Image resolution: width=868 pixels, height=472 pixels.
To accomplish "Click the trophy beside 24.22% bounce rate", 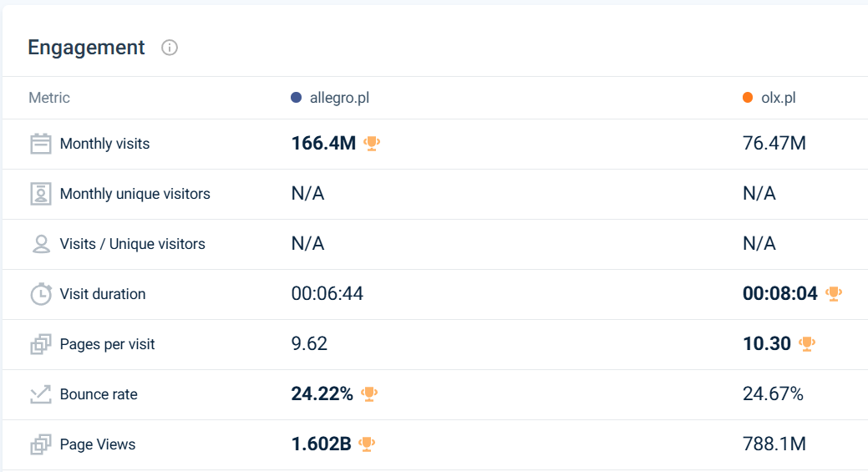I will [369, 393].
